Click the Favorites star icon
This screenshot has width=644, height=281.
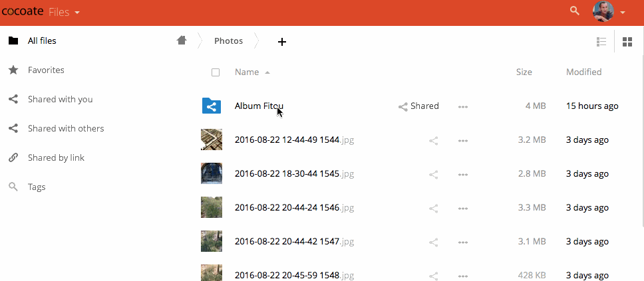click(x=13, y=70)
